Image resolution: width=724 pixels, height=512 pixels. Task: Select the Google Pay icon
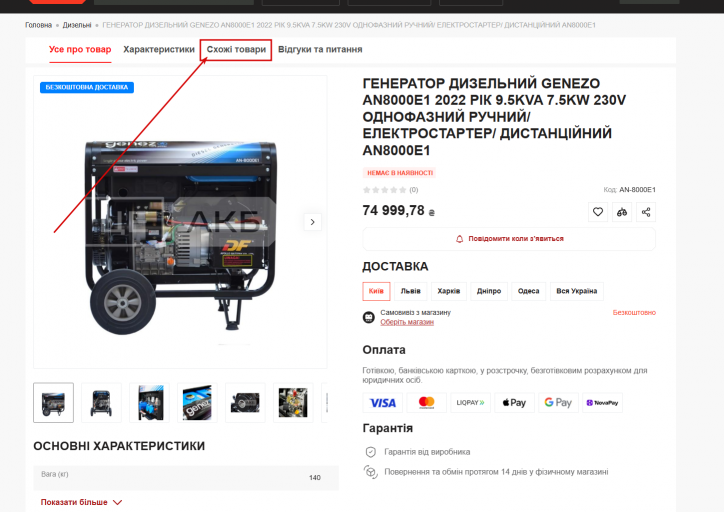(x=558, y=403)
